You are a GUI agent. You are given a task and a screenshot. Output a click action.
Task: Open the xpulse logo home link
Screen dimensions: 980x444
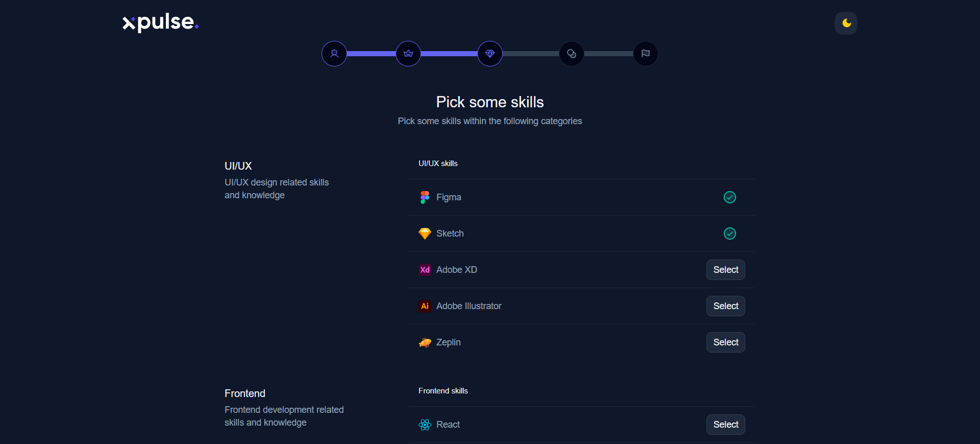coord(160,22)
